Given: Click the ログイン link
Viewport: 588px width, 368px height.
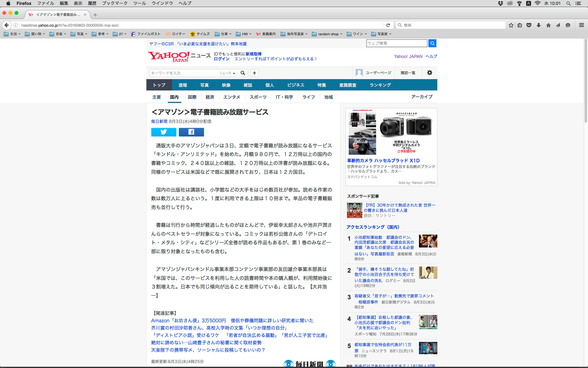Looking at the screenshot, I should [221, 59].
